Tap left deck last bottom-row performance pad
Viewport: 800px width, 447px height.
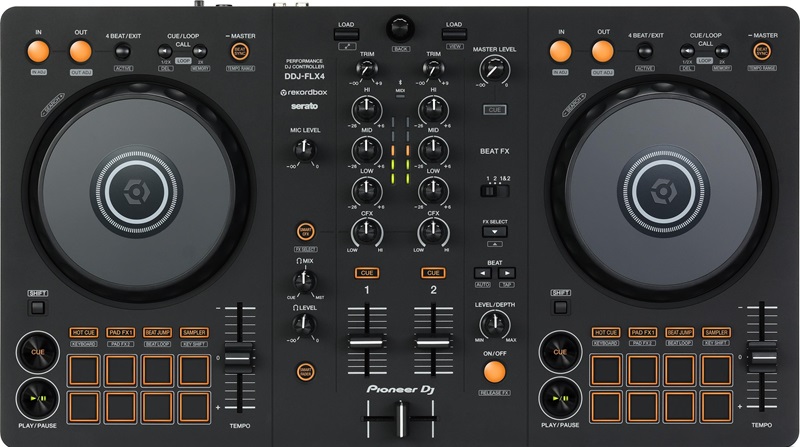(x=194, y=407)
